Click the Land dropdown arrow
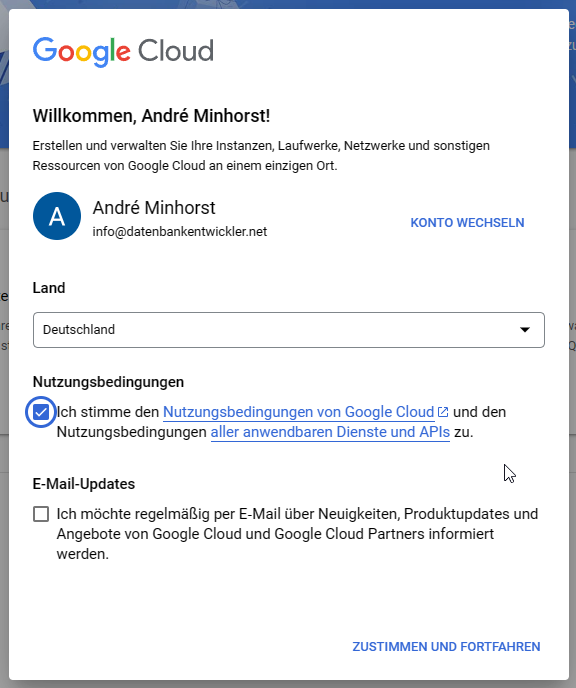The image size is (576, 688). click(525, 330)
